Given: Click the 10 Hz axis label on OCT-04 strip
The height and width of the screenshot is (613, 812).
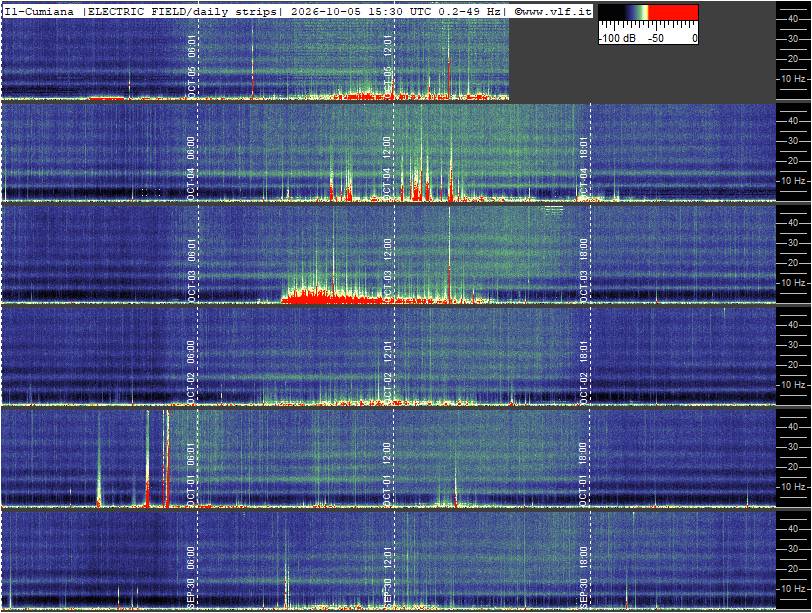Looking at the screenshot, I should click(x=793, y=181).
